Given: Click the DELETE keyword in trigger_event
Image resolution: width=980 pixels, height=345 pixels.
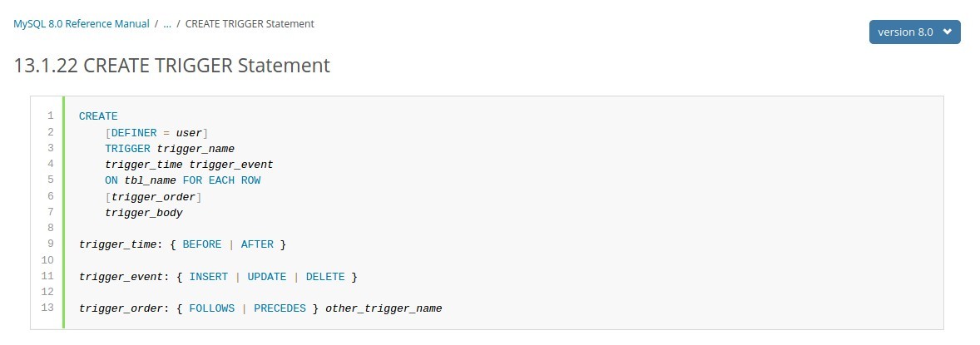Looking at the screenshot, I should 325,276.
